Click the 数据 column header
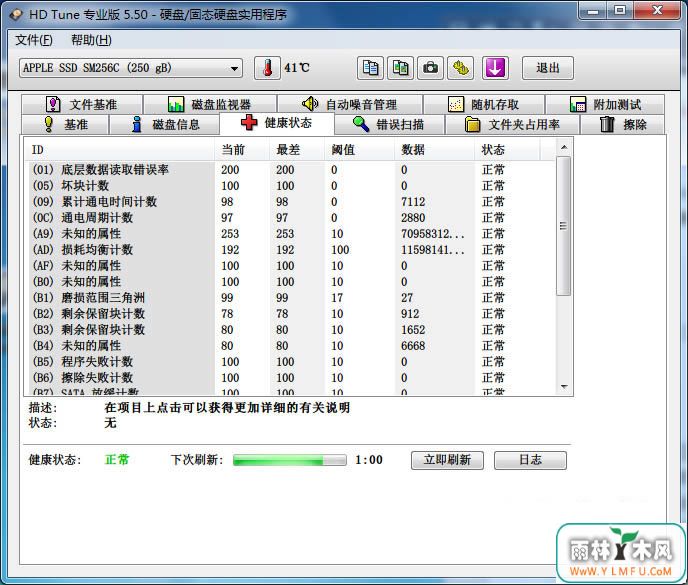 click(x=434, y=150)
